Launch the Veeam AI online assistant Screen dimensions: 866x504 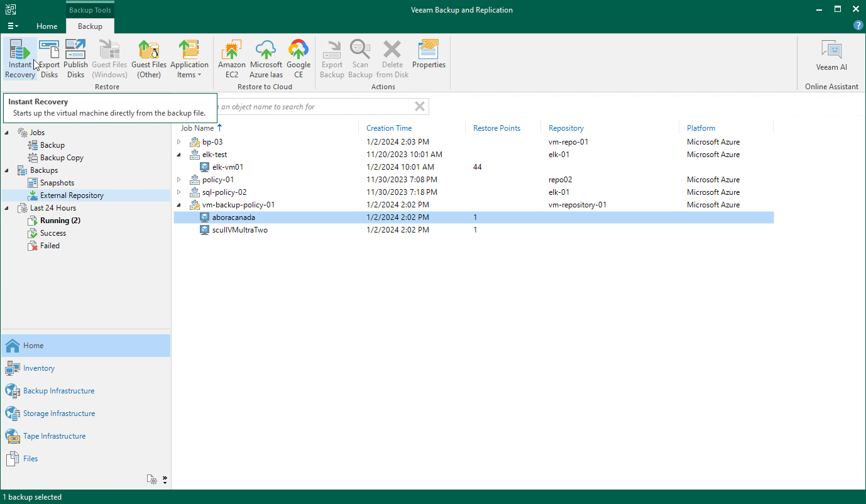coord(831,55)
